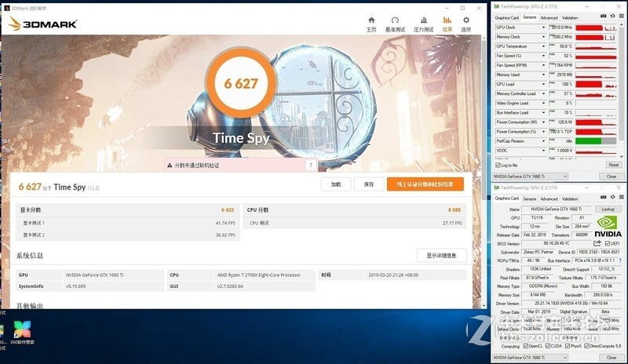The width and height of the screenshot is (628, 364).
Task: Click the refresh icon in GPU-Z Graphics Card window
Action: [x=612, y=197]
